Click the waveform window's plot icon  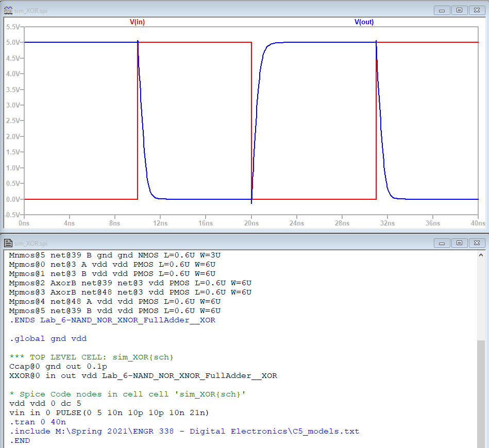(8, 10)
